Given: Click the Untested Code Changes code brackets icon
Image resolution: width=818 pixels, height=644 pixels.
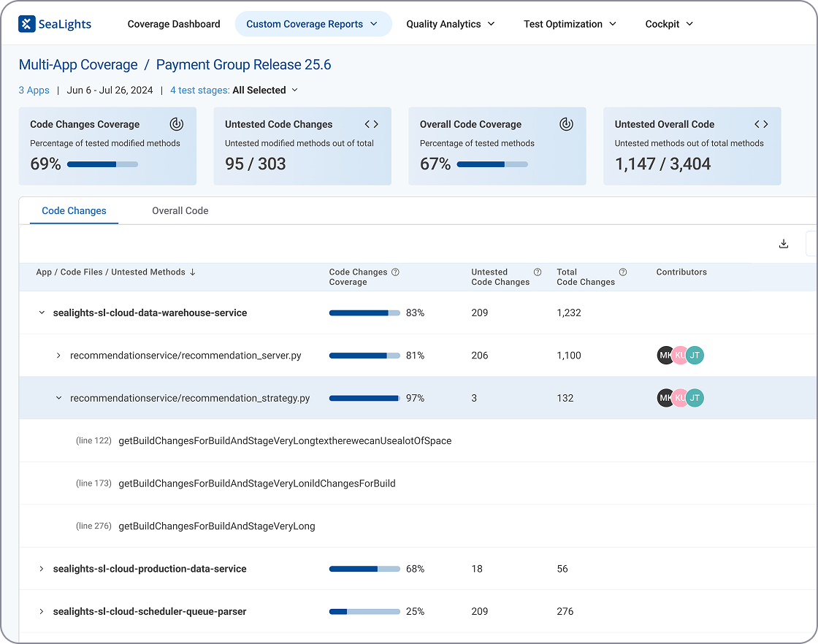Looking at the screenshot, I should pos(372,124).
